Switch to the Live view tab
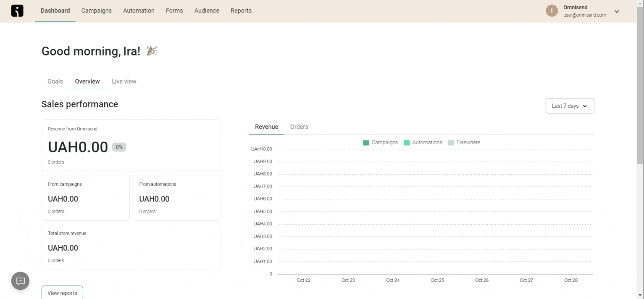 pyautogui.click(x=124, y=82)
